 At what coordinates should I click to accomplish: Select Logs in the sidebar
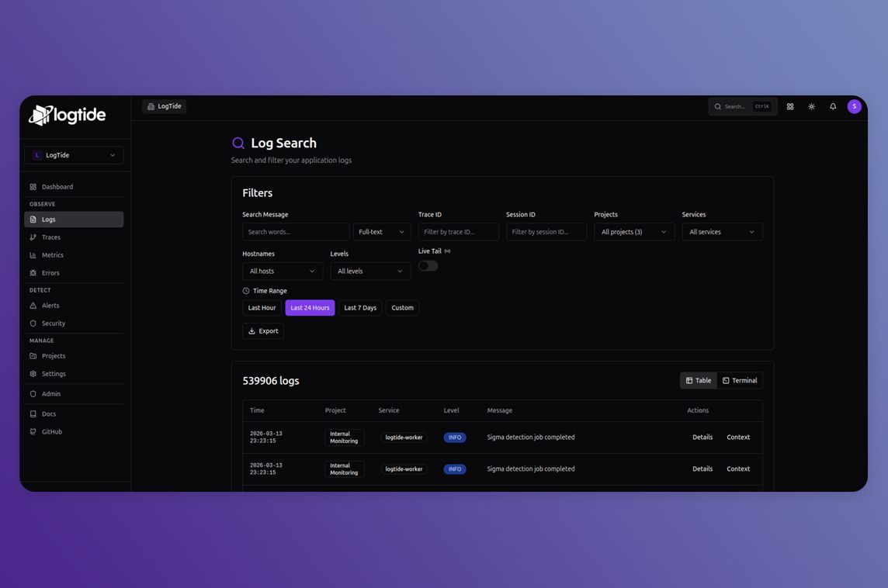74,220
